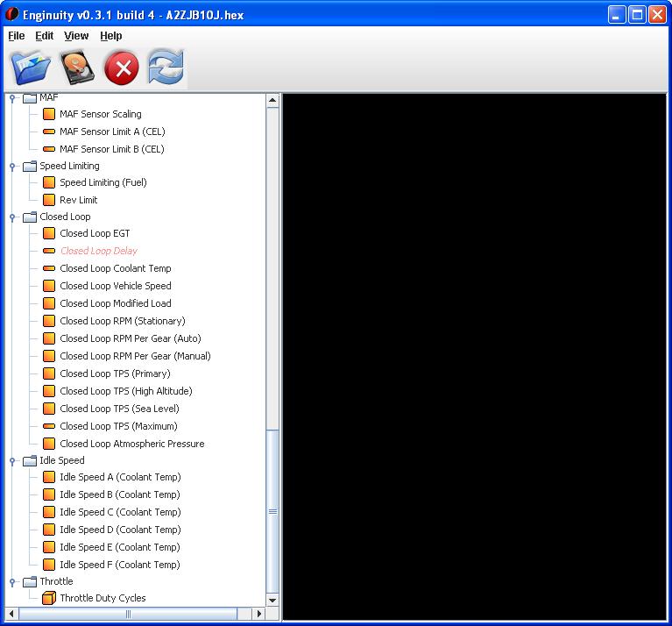Open the View menu

pyautogui.click(x=76, y=36)
